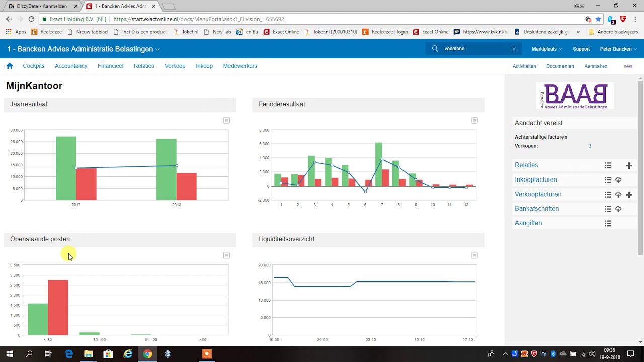Open the Activiteiten link
Image resolution: width=644 pixels, height=362 pixels.
click(524, 66)
